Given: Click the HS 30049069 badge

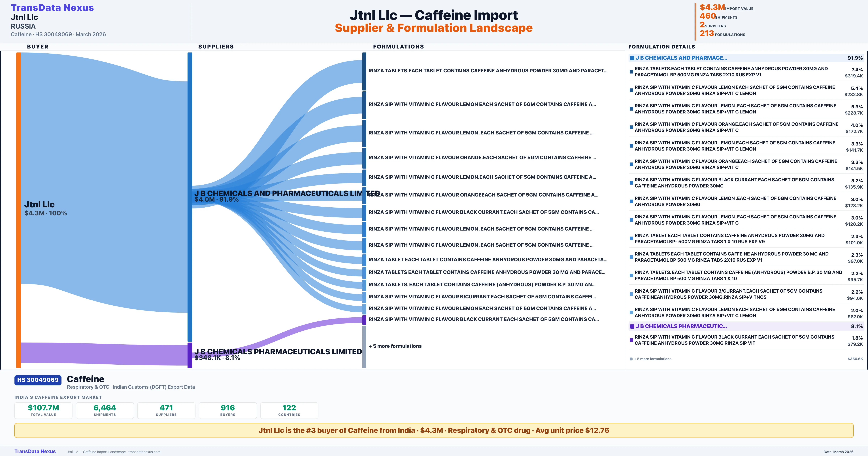Looking at the screenshot, I should tap(38, 380).
